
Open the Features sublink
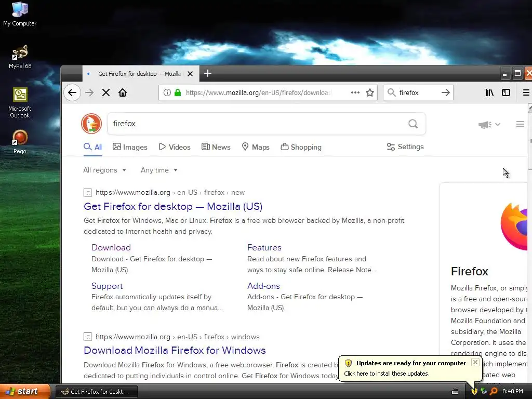pos(264,247)
